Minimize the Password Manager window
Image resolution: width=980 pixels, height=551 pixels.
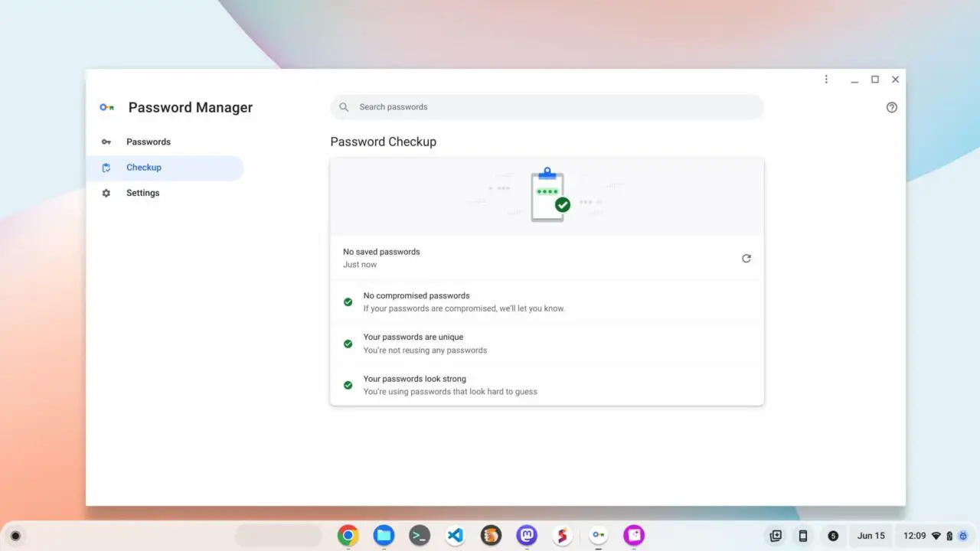(854, 80)
